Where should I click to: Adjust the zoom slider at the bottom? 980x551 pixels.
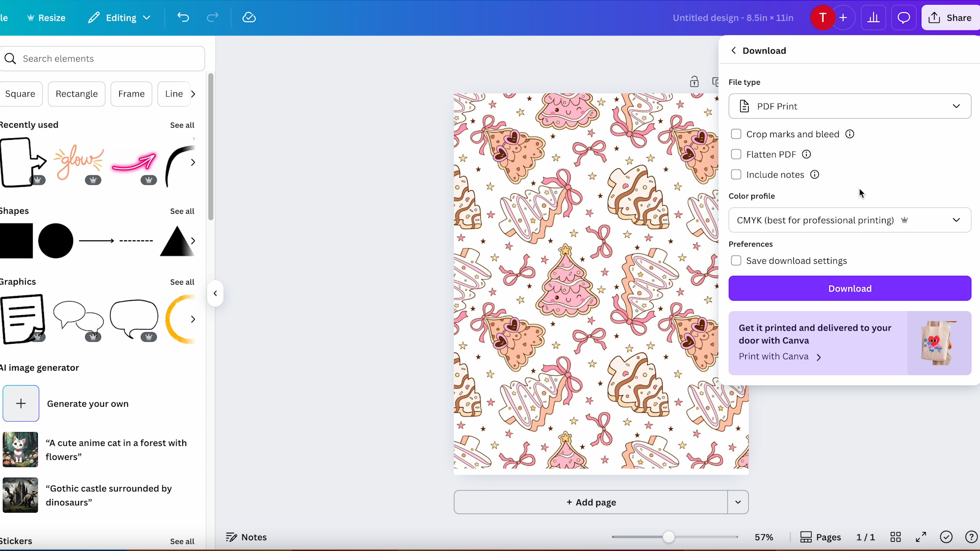point(669,537)
